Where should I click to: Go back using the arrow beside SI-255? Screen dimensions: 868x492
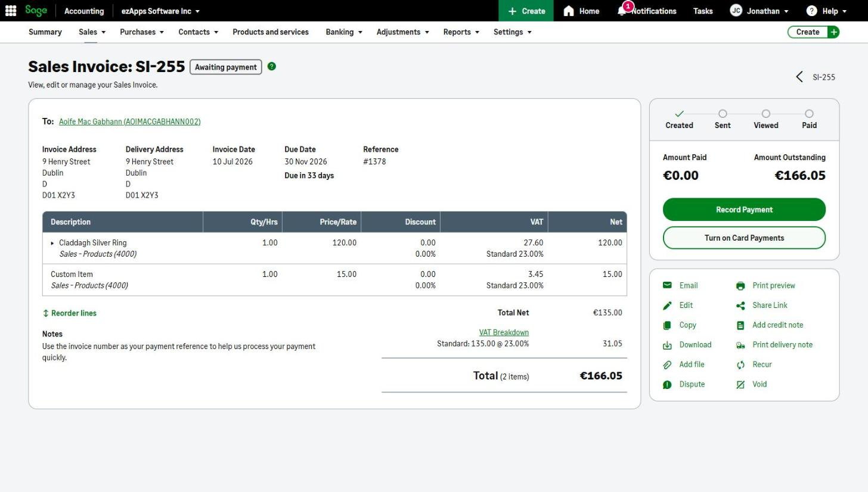click(799, 77)
